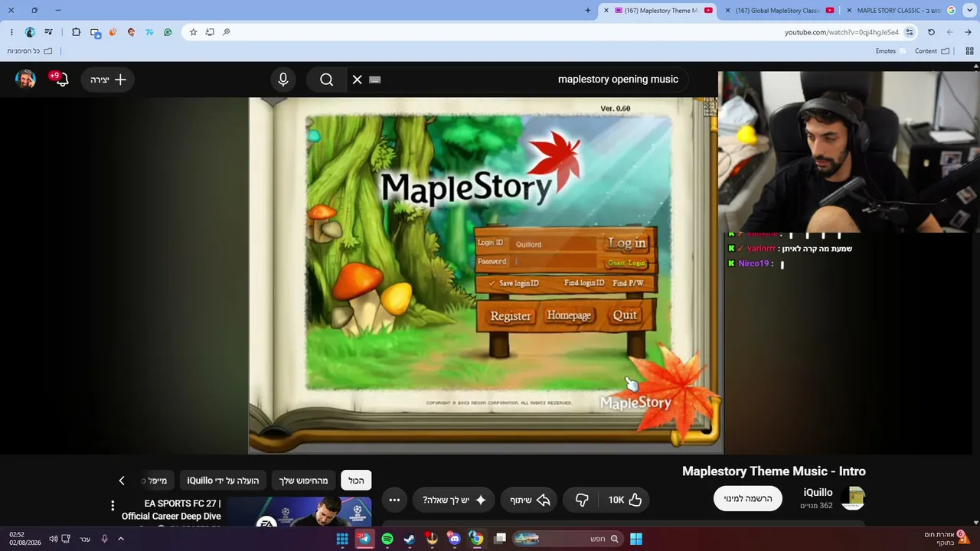The height and width of the screenshot is (551, 980).
Task: Clear the YouTube search box
Action: click(x=357, y=80)
